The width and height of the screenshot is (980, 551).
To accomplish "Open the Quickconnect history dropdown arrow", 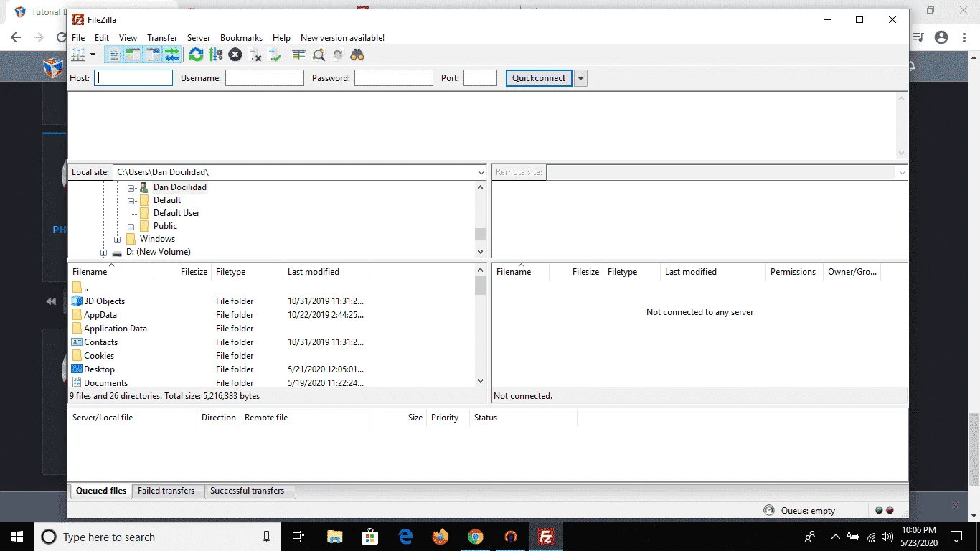I will click(x=580, y=77).
